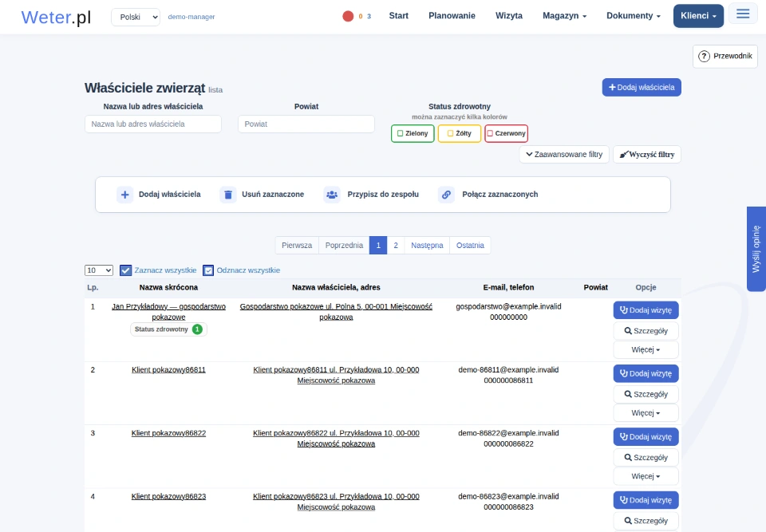Click Dodaj wizytę for Jan Przykładowy
The height and width of the screenshot is (532, 766).
tap(646, 310)
